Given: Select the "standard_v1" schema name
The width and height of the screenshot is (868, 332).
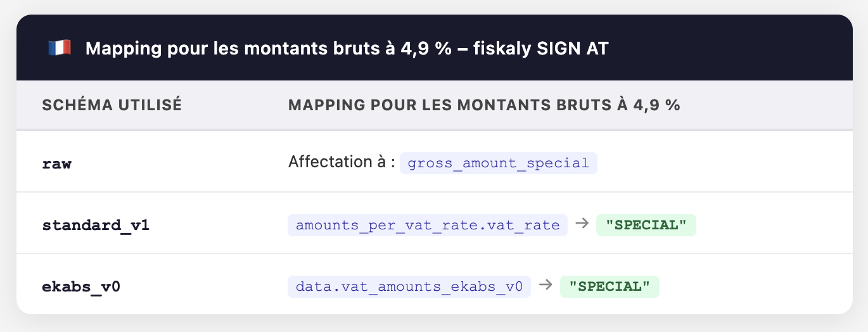Looking at the screenshot, I should (96, 225).
